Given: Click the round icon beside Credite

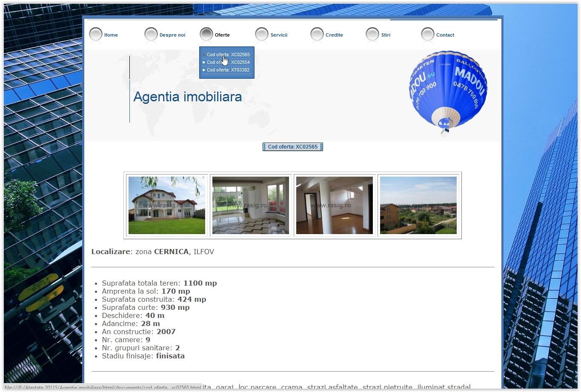Looking at the screenshot, I should coord(317,34).
